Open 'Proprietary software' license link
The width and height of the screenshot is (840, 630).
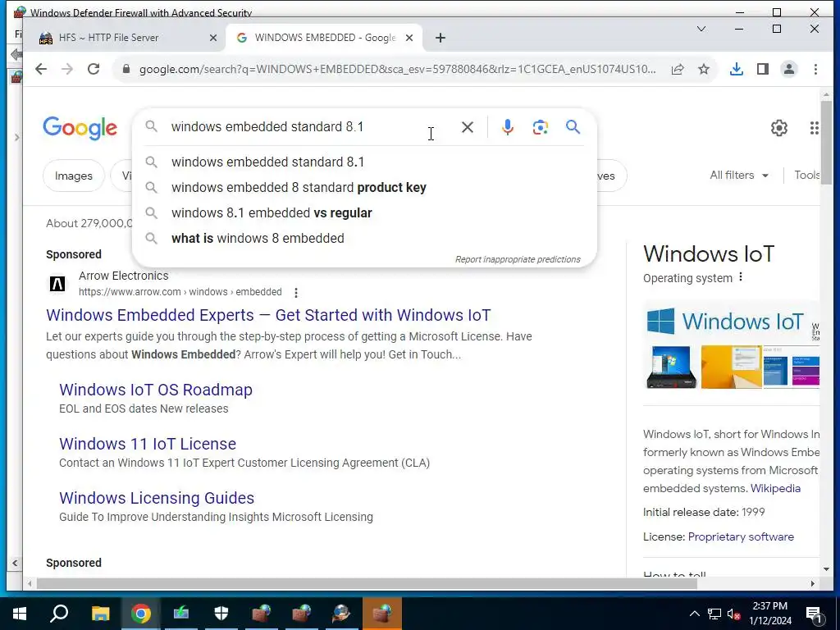[x=741, y=536]
